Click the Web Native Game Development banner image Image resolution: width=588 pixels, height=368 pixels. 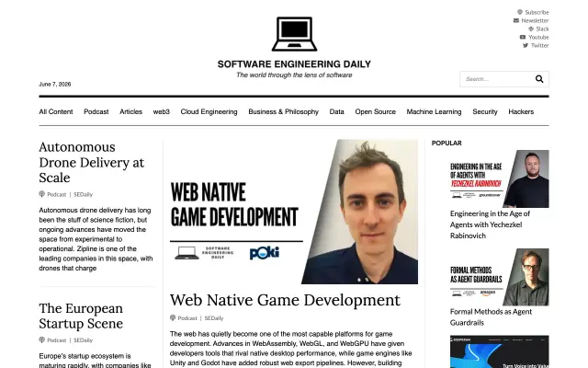click(294, 212)
